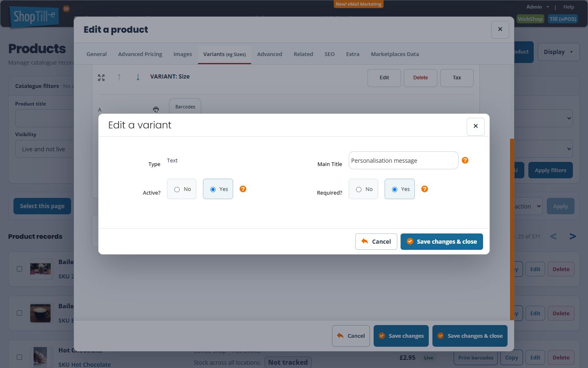Viewport: 588px width, 368px height.
Task: Open the Admin user menu
Action: (x=537, y=7)
